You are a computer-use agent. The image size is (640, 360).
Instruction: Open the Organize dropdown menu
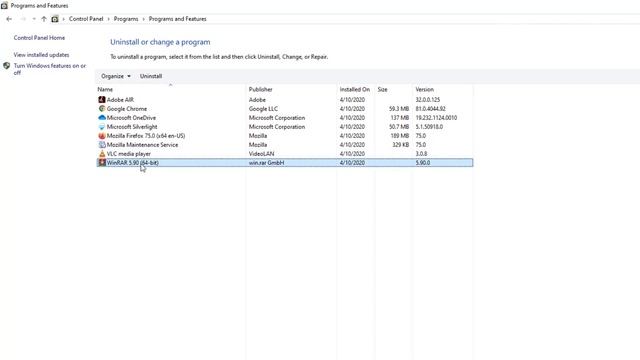coord(116,76)
